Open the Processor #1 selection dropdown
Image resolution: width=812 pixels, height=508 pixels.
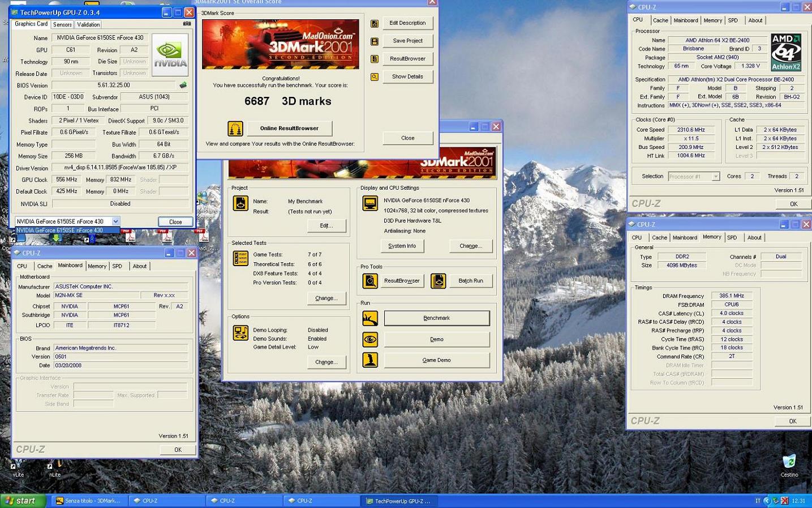(x=716, y=177)
